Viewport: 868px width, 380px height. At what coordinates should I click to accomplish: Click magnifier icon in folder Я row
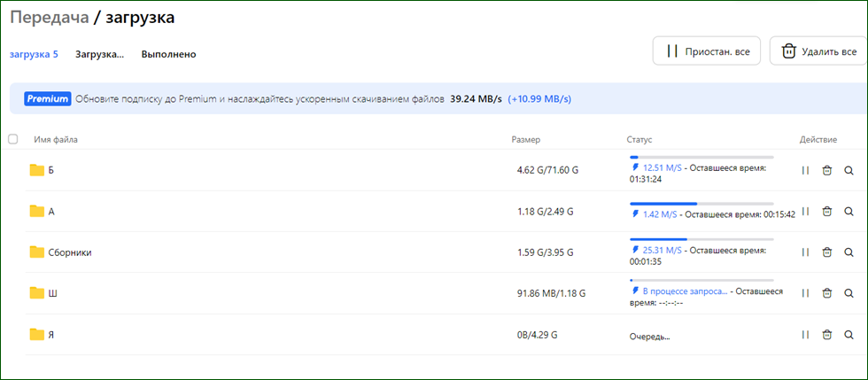coord(849,335)
